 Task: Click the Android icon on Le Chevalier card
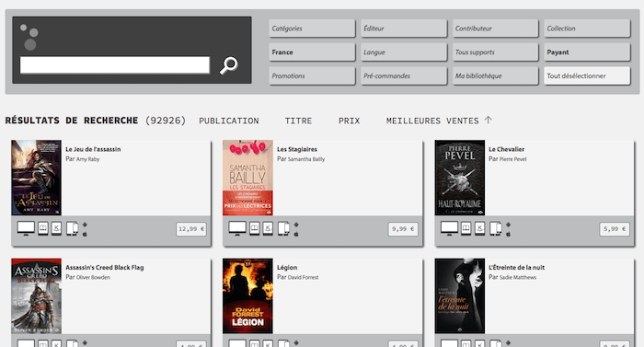coord(509,225)
